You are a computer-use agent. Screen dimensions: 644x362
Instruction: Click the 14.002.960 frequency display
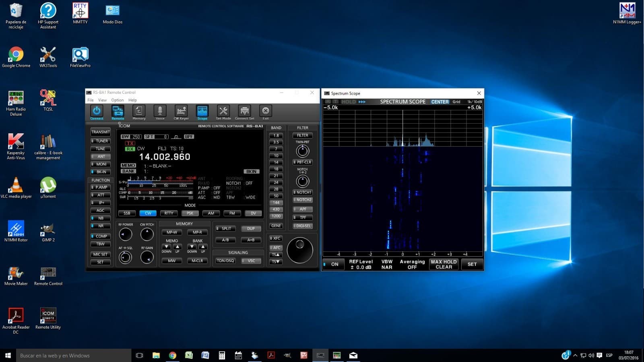pyautogui.click(x=165, y=157)
